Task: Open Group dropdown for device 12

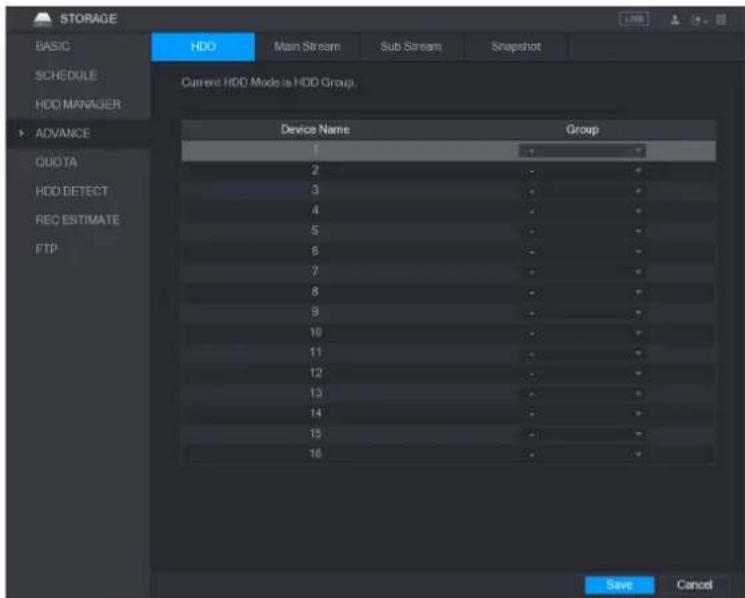Action: (582, 373)
